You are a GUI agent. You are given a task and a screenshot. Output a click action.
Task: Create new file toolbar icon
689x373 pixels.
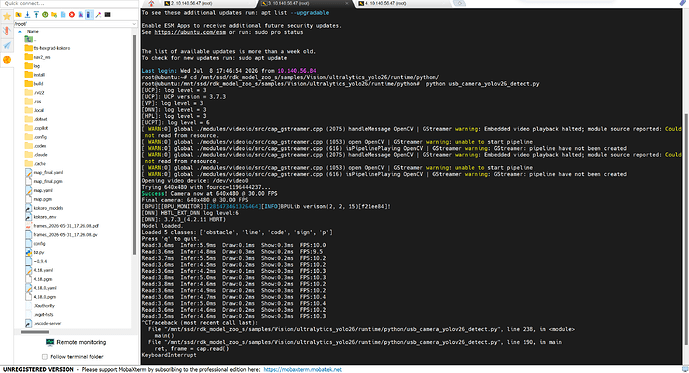63,15
